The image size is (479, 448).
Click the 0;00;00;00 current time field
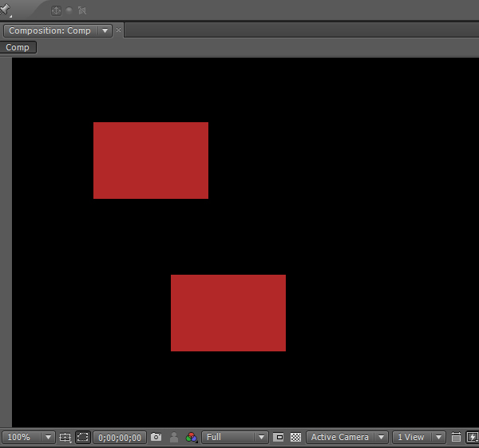coord(120,438)
